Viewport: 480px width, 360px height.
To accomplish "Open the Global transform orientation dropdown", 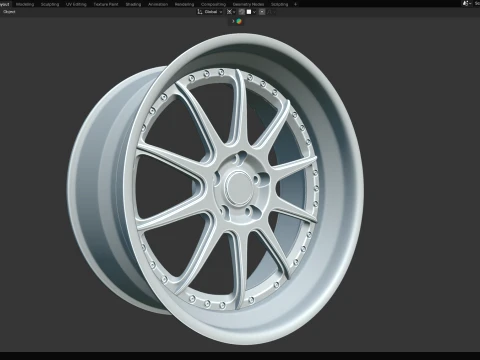I will click(x=210, y=12).
